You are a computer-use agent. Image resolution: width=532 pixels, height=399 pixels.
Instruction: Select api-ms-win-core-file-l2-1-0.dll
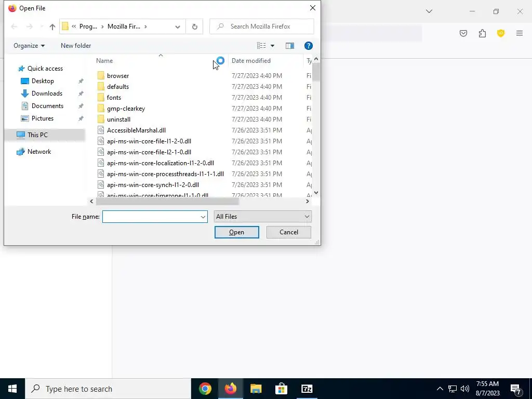(149, 152)
